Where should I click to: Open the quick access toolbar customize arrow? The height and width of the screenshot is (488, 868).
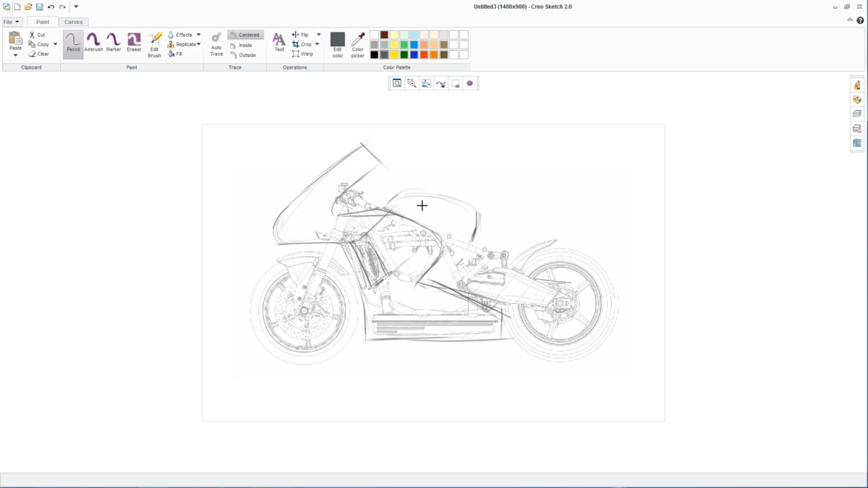click(76, 7)
